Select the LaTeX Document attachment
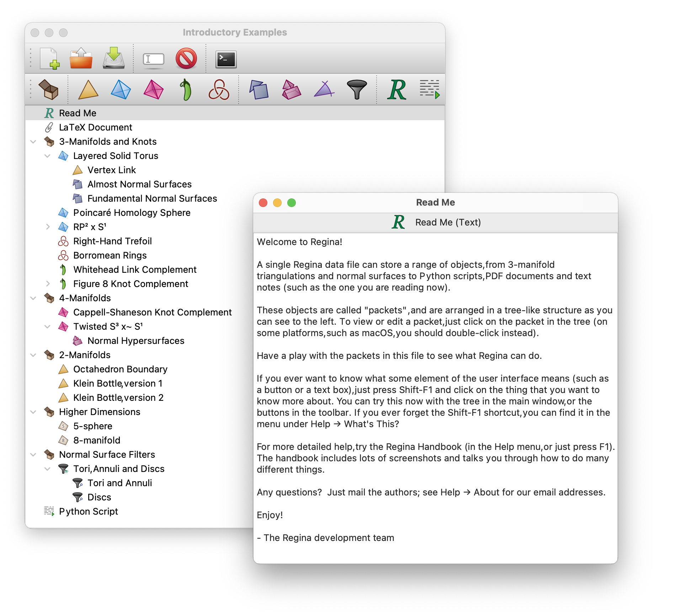The image size is (677, 616). click(x=95, y=127)
